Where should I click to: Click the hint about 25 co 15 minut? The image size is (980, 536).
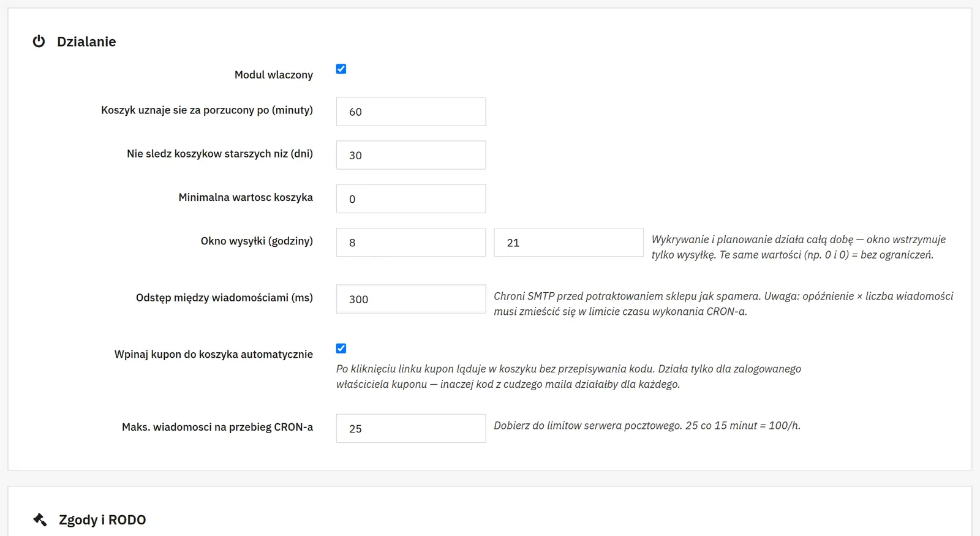coord(647,426)
